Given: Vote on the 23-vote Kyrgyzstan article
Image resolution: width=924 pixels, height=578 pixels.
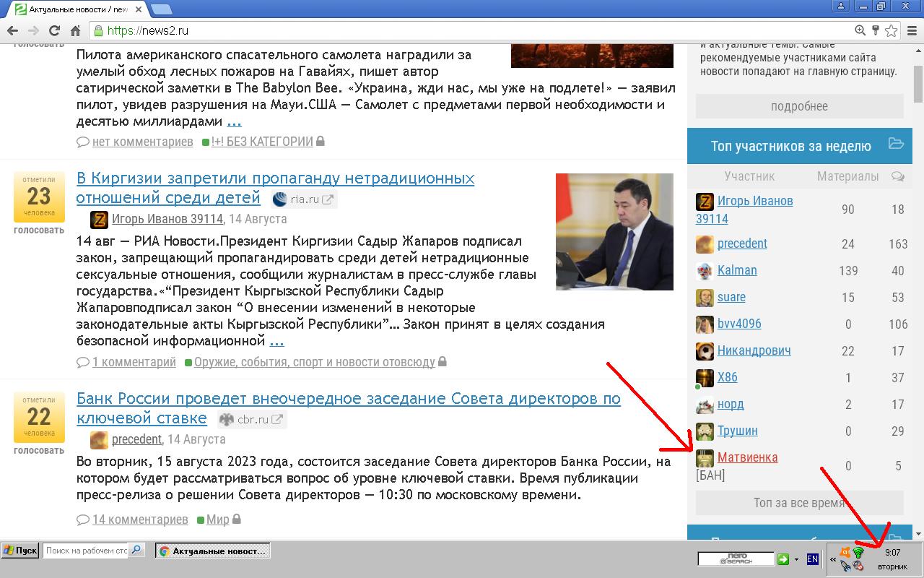Looking at the screenshot, I should tap(39, 230).
